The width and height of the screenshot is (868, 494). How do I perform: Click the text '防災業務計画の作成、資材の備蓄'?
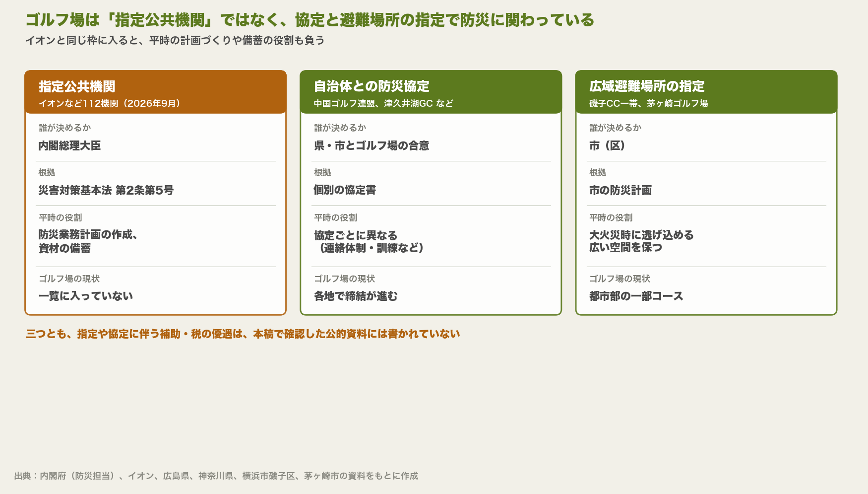point(88,241)
